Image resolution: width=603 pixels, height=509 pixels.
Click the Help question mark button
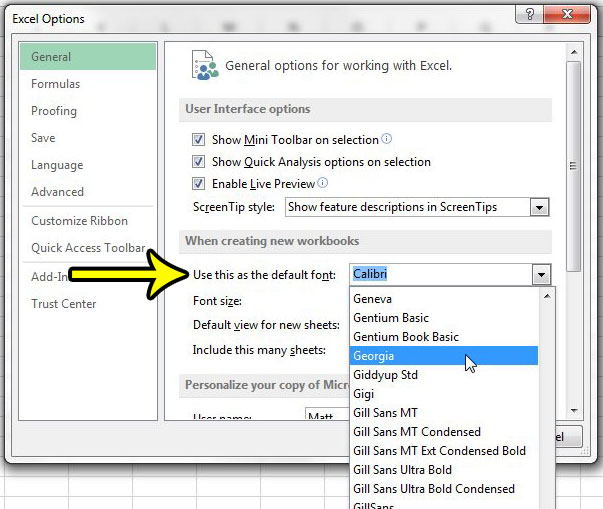(x=530, y=15)
